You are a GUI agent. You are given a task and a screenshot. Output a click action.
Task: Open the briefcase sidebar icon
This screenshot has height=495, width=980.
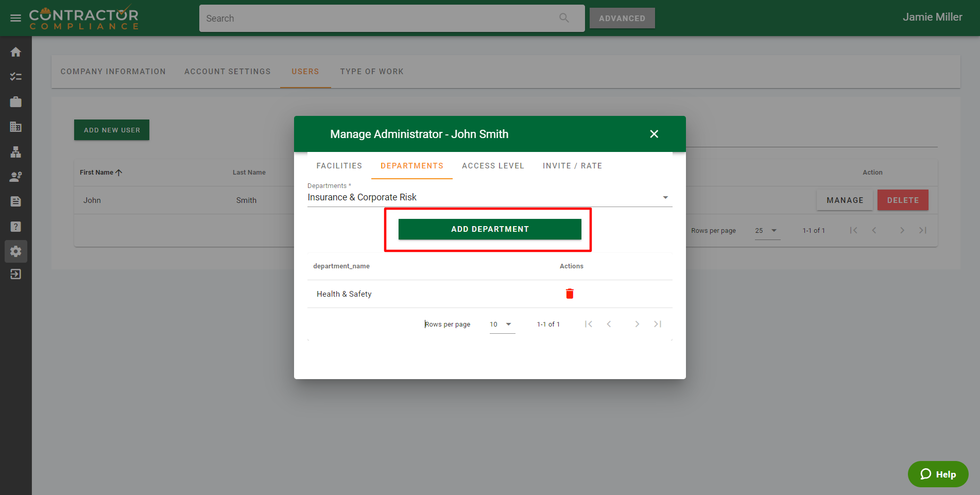point(15,102)
